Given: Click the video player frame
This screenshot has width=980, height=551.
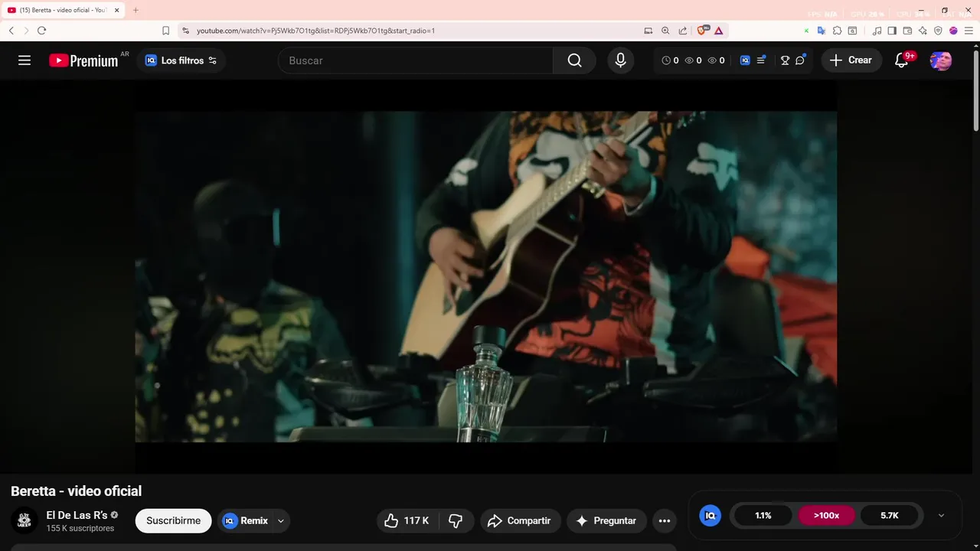Looking at the screenshot, I should (x=485, y=276).
